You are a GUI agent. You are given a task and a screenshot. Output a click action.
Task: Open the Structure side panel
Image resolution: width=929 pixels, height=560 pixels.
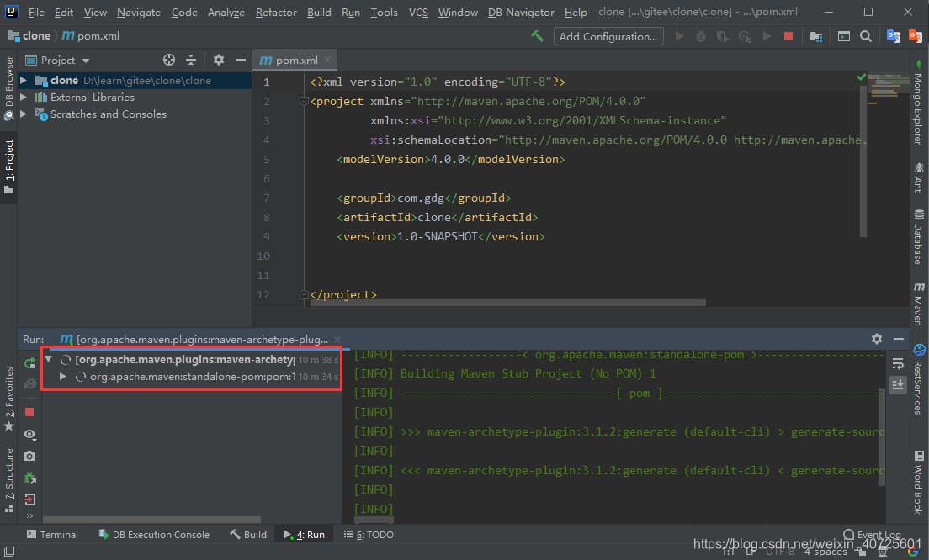pos(9,480)
